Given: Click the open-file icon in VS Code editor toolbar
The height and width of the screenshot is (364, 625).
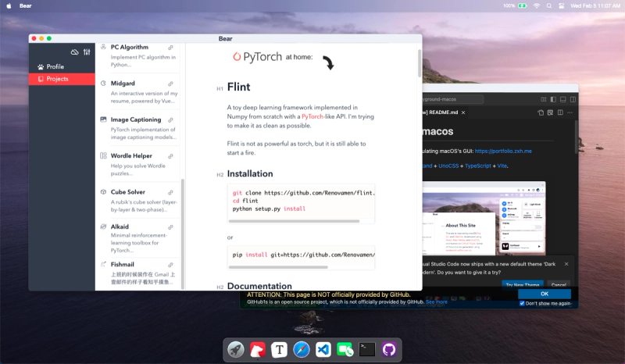Looking at the screenshot, I should (x=541, y=112).
